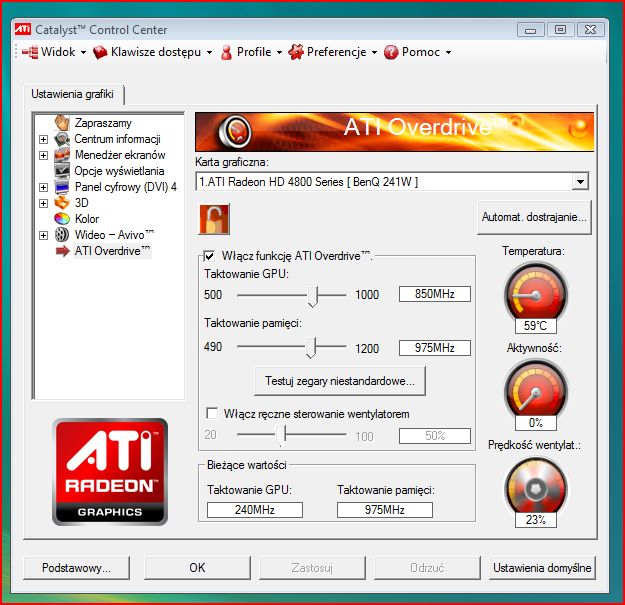Click the fan speed slider handle
Image resolution: width=625 pixels, height=605 pixels.
[281, 435]
